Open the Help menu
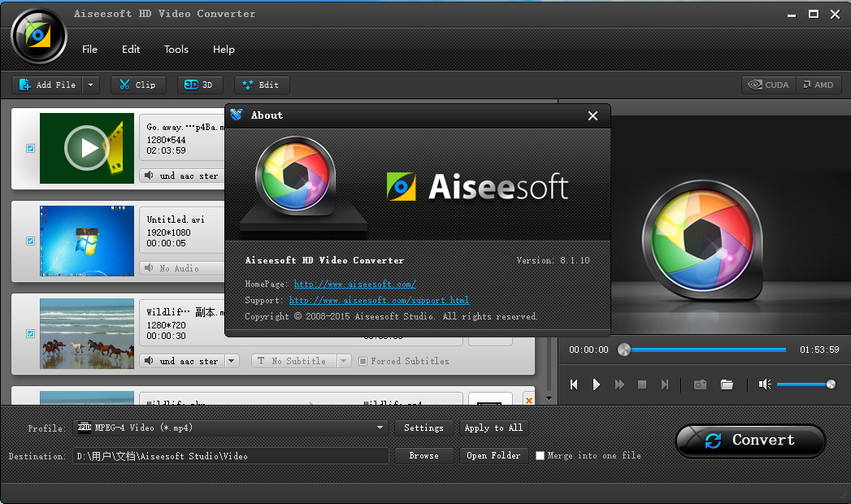This screenshot has width=851, height=504. pos(224,50)
